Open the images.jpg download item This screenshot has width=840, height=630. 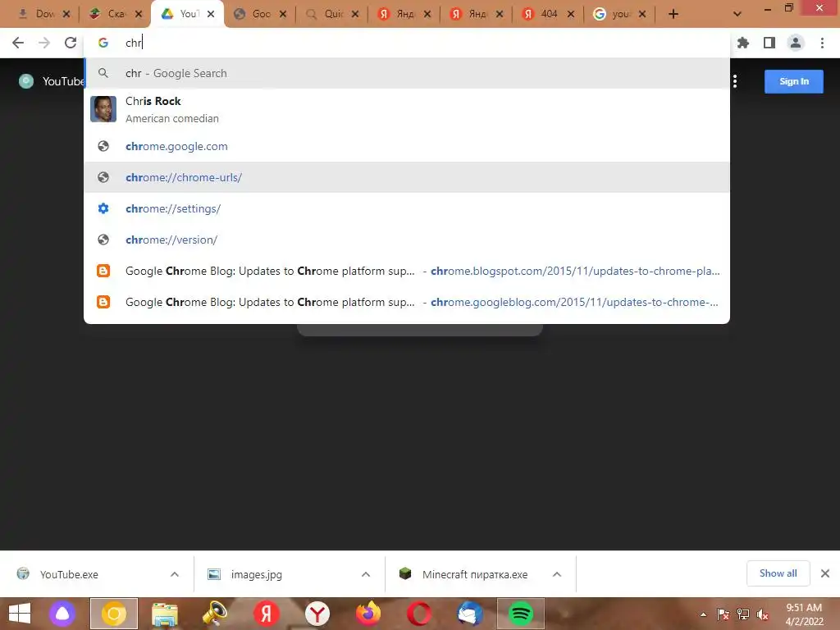click(x=256, y=574)
